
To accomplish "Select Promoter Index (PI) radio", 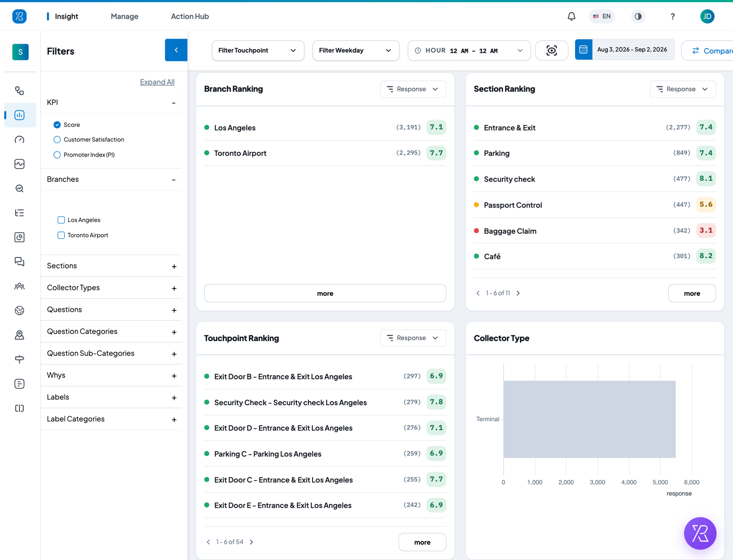I will click(x=57, y=155).
